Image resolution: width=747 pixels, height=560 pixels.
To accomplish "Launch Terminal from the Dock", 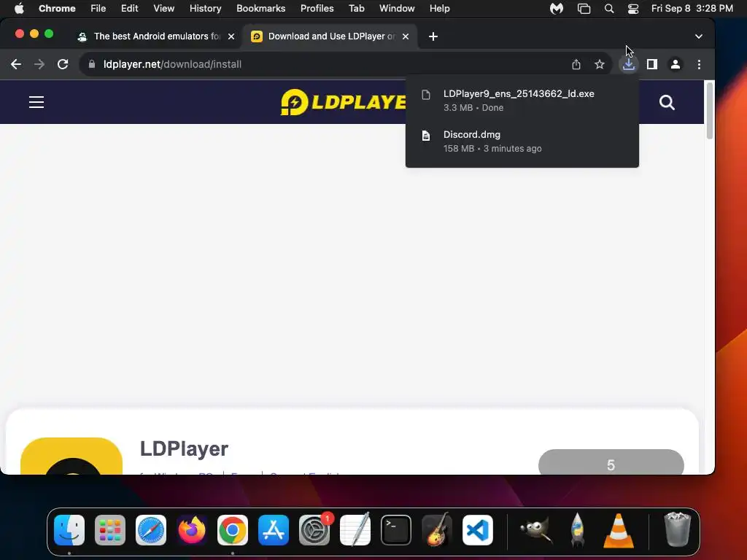I will click(396, 530).
